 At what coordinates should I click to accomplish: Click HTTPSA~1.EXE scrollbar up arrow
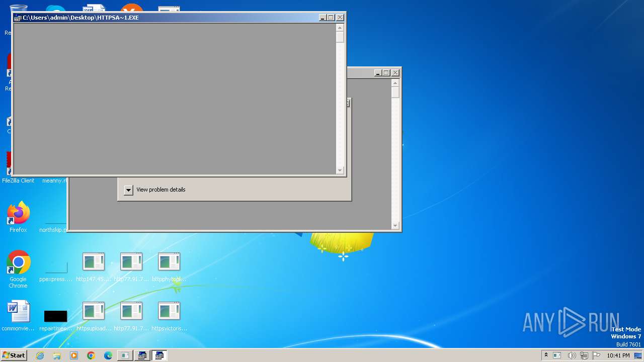tap(340, 28)
